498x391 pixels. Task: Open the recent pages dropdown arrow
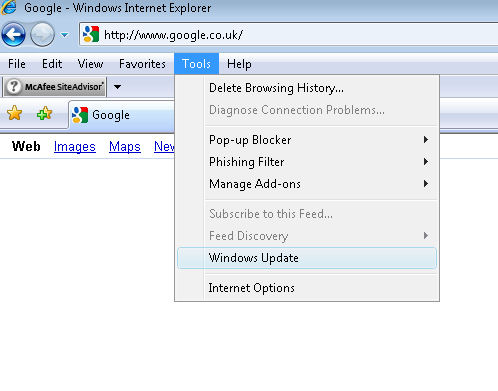65,35
